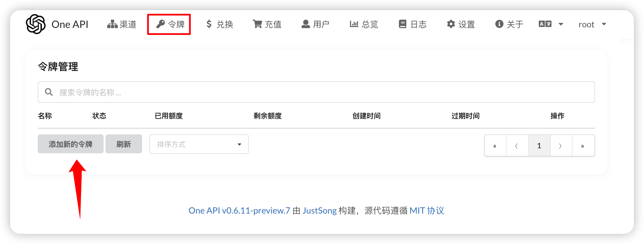Screen dimensions: 644x244
Task: Open the 排序方式 sort dropdown
Action: (199, 144)
